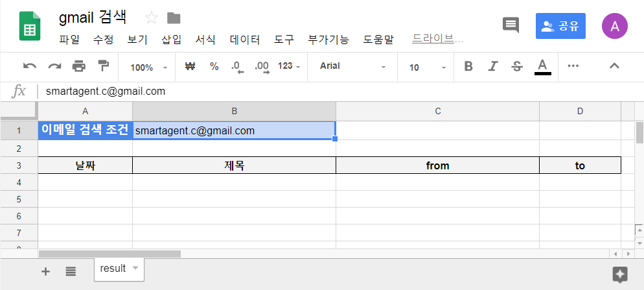
Task: Open the Explore panel icon
Action: click(620, 274)
